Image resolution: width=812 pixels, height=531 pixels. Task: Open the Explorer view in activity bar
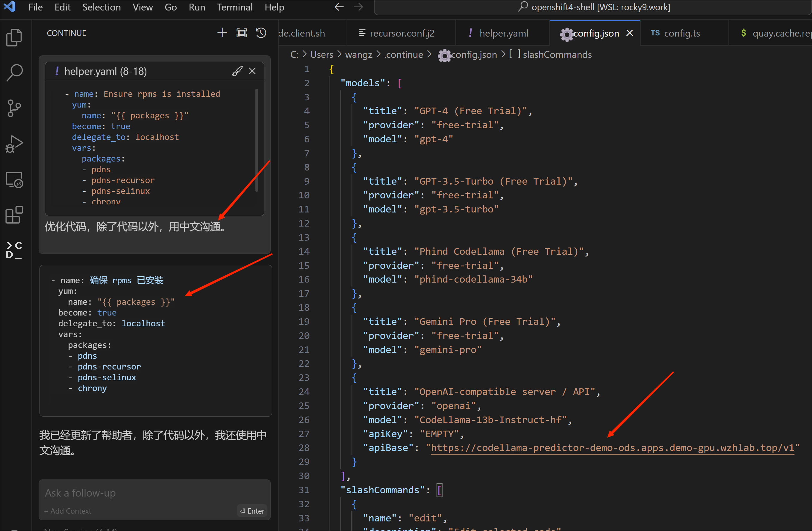point(14,37)
